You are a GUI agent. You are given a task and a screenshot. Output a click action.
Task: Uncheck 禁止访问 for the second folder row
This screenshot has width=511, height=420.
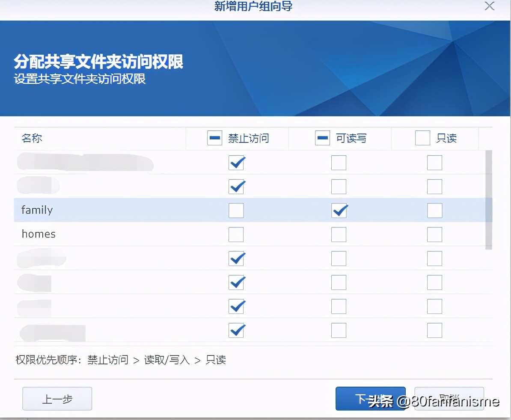pos(236,186)
